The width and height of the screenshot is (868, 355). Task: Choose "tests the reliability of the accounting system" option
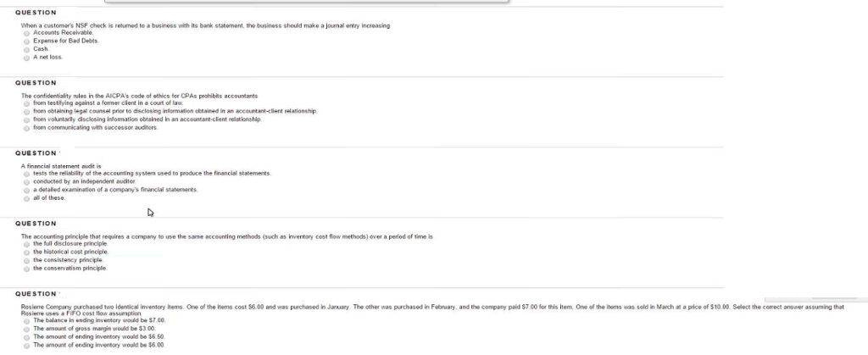point(27,173)
